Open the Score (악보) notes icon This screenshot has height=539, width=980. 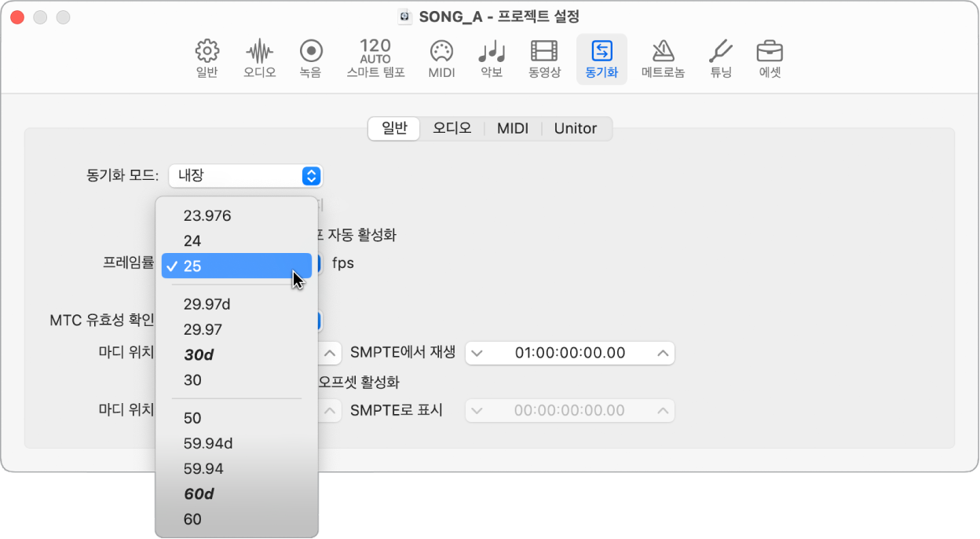(x=492, y=59)
